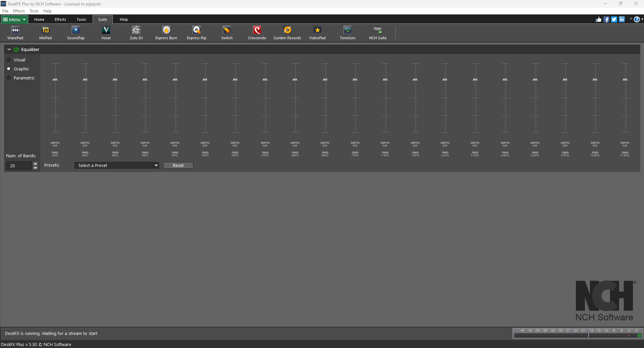Open Golden Records icon
Image resolution: width=644 pixels, height=348 pixels.
[287, 33]
